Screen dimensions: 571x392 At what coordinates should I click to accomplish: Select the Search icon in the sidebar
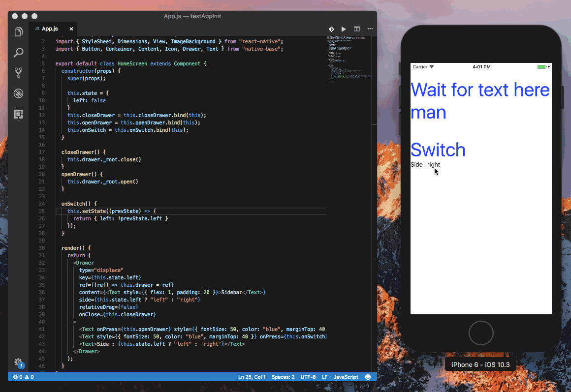tap(18, 52)
